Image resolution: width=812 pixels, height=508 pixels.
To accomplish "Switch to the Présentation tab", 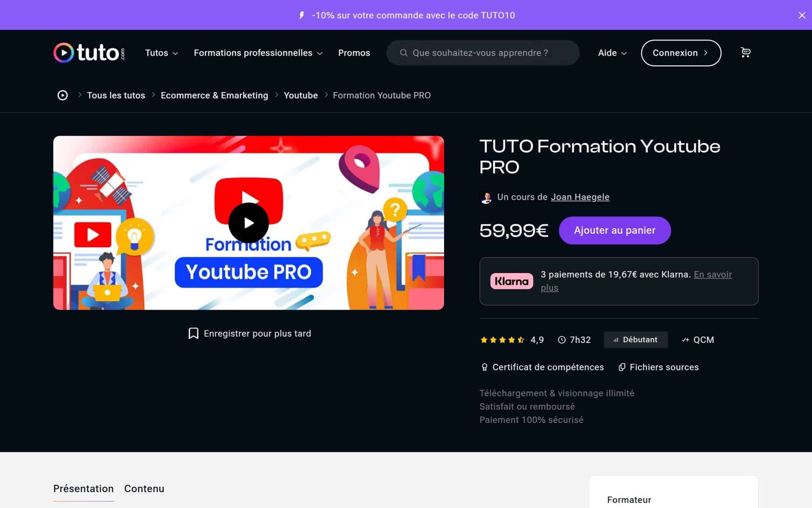I will (83, 489).
